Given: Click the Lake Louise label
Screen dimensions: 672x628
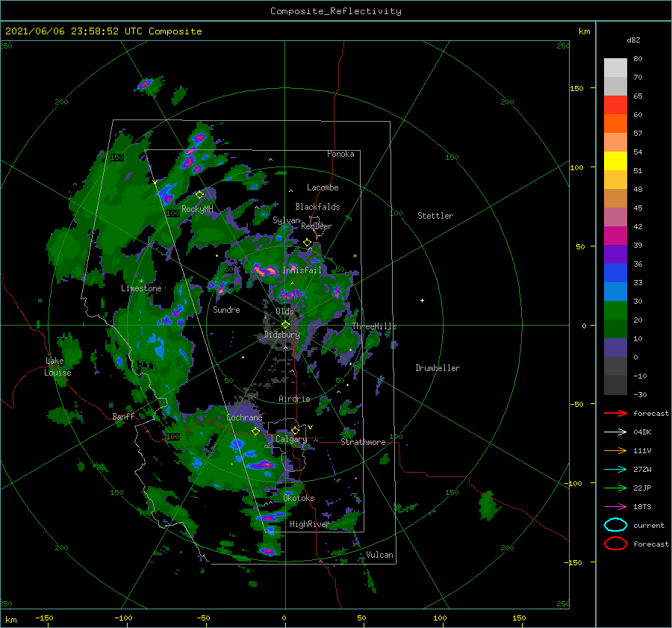Looking at the screenshot, I should point(57,367).
